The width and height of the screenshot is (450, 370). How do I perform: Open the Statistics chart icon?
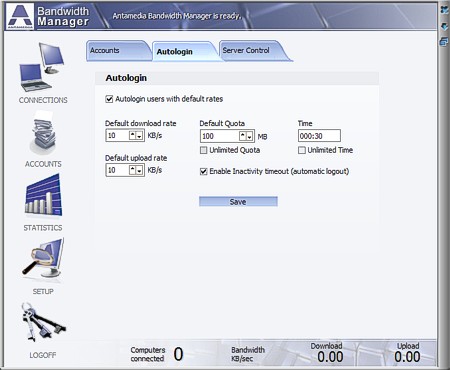tap(43, 196)
